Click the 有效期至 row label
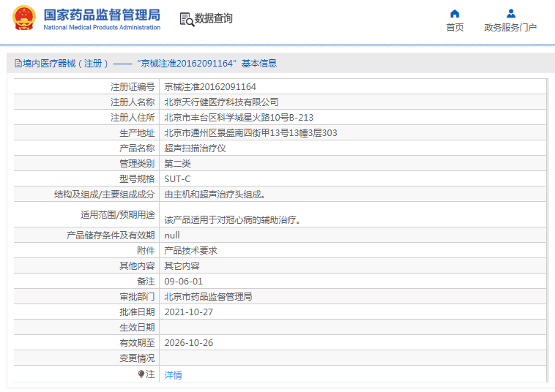This screenshot has width=555, height=392. (x=138, y=343)
